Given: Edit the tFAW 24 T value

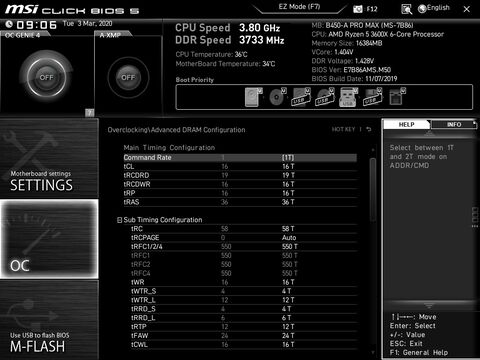Looking at the screenshot, I should [x=288, y=336].
